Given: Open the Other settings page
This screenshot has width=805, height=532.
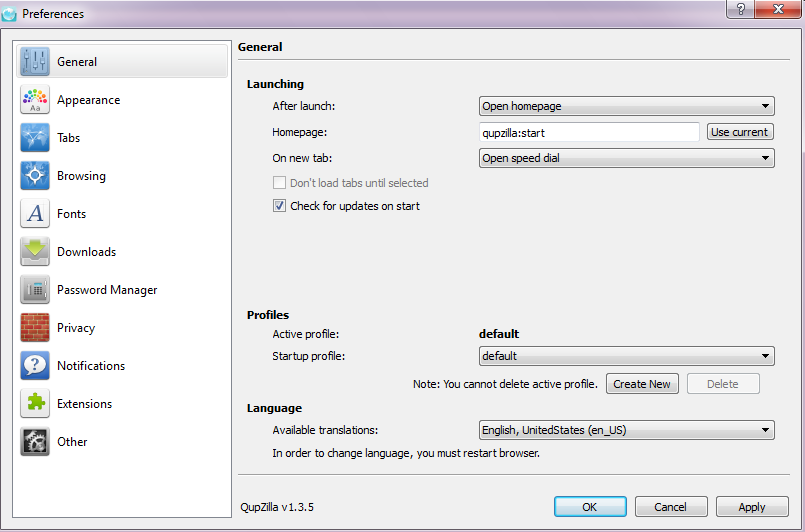Looking at the screenshot, I should tap(122, 442).
